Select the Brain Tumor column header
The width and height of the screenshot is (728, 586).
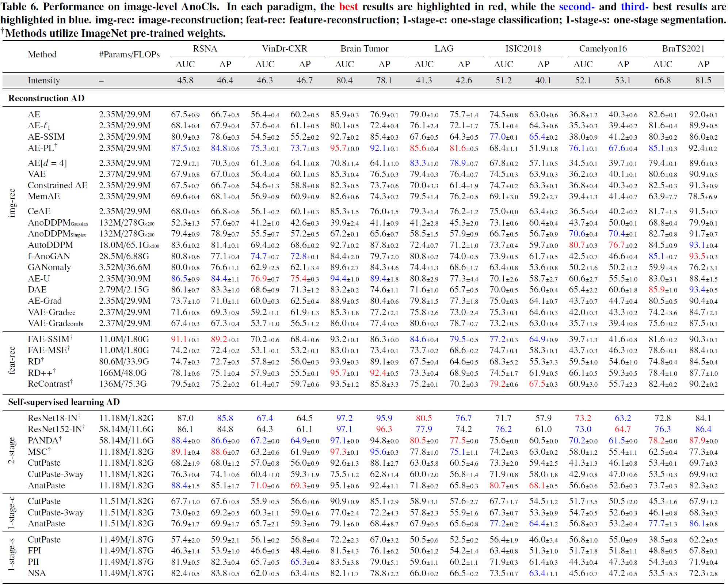(x=364, y=49)
